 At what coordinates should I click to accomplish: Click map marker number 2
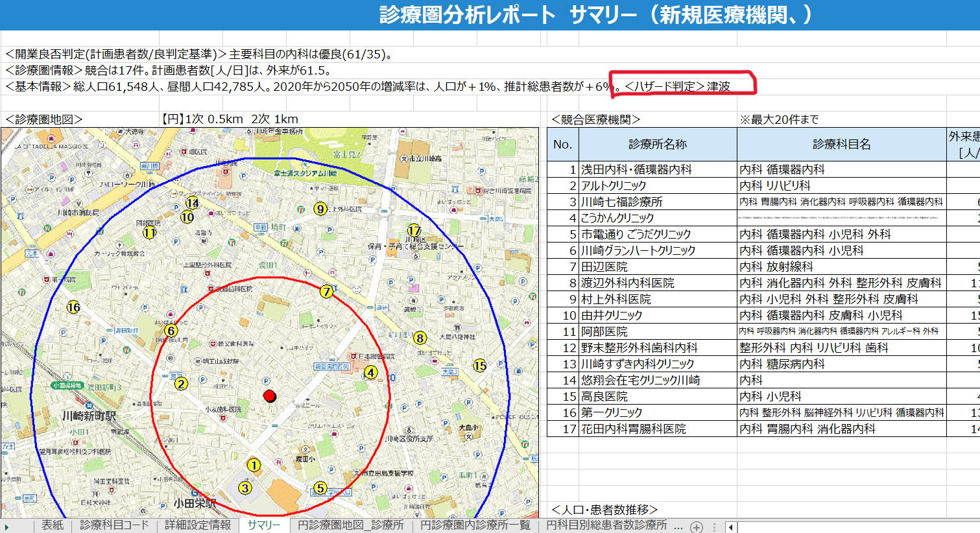point(182,383)
